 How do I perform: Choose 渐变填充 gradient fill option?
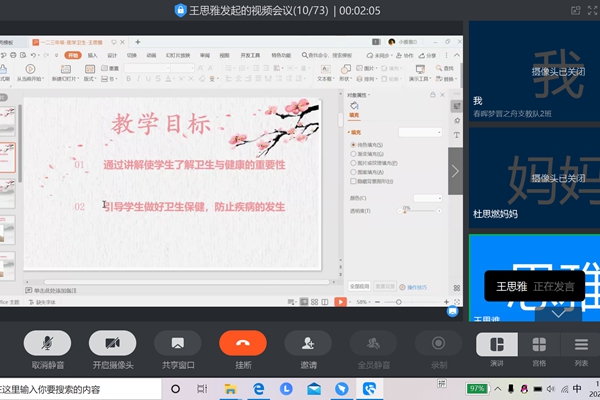tap(353, 154)
